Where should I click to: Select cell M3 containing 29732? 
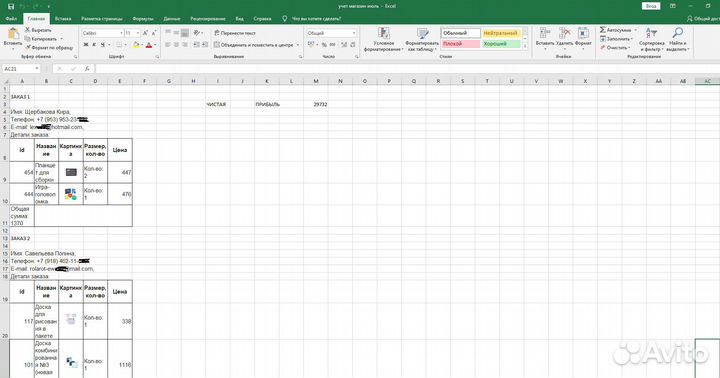click(316, 104)
